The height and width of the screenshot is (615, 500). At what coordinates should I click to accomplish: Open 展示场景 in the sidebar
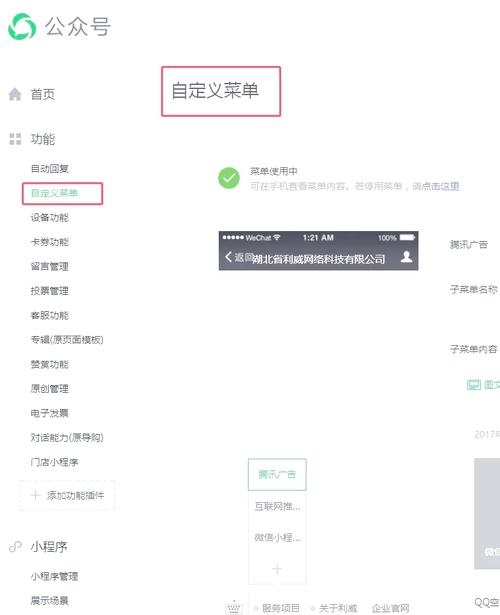(50, 600)
